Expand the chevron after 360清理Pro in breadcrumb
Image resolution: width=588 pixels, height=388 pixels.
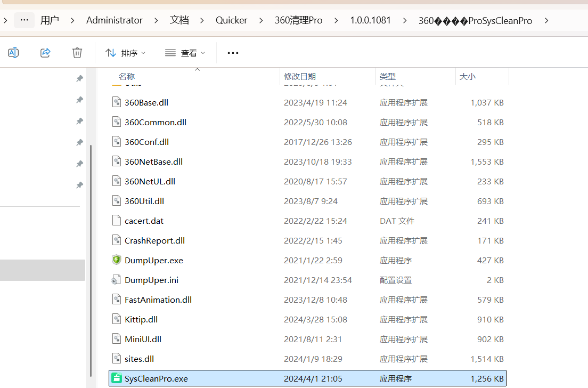[336, 20]
